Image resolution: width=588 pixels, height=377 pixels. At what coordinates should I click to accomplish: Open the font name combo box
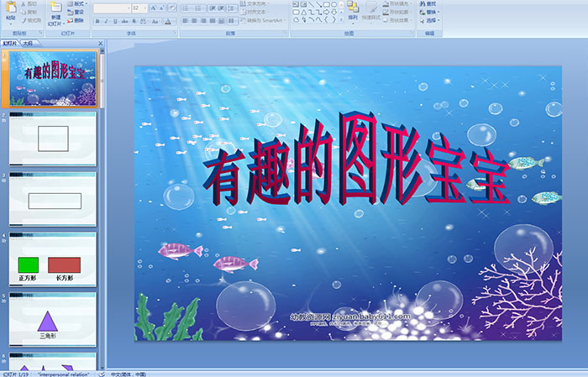(112, 8)
